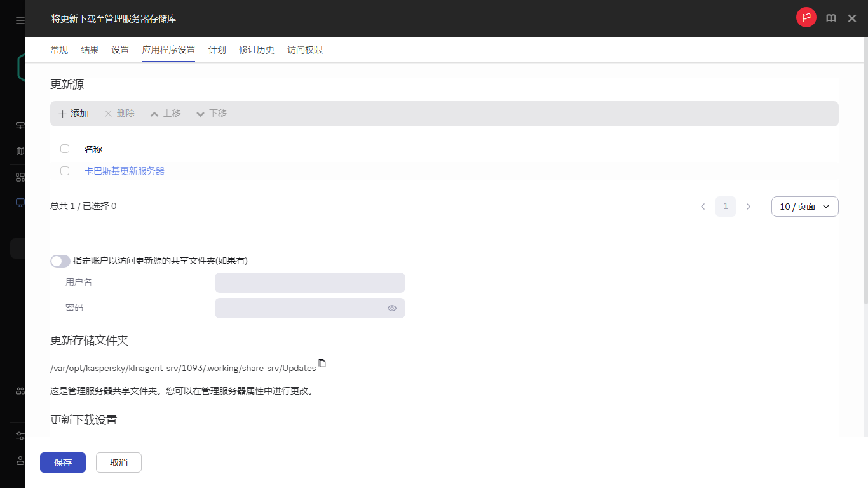Viewport: 868px width, 488px height.
Task: Click 添加 to add an update source
Action: coord(73,113)
